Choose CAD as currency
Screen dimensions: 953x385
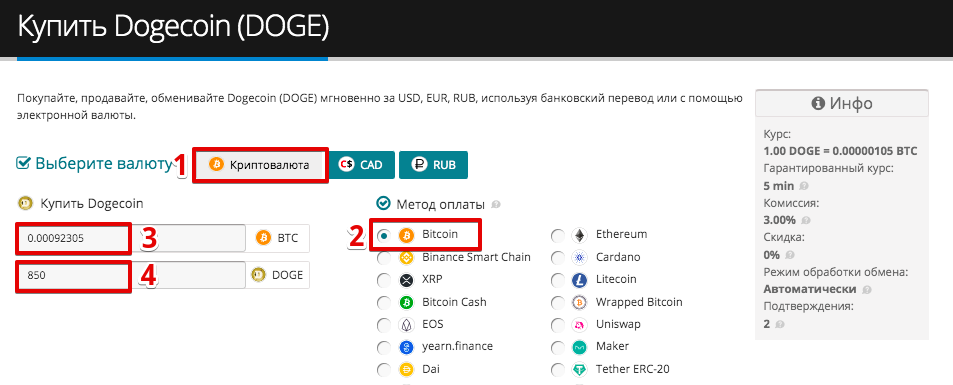pyautogui.click(x=362, y=165)
